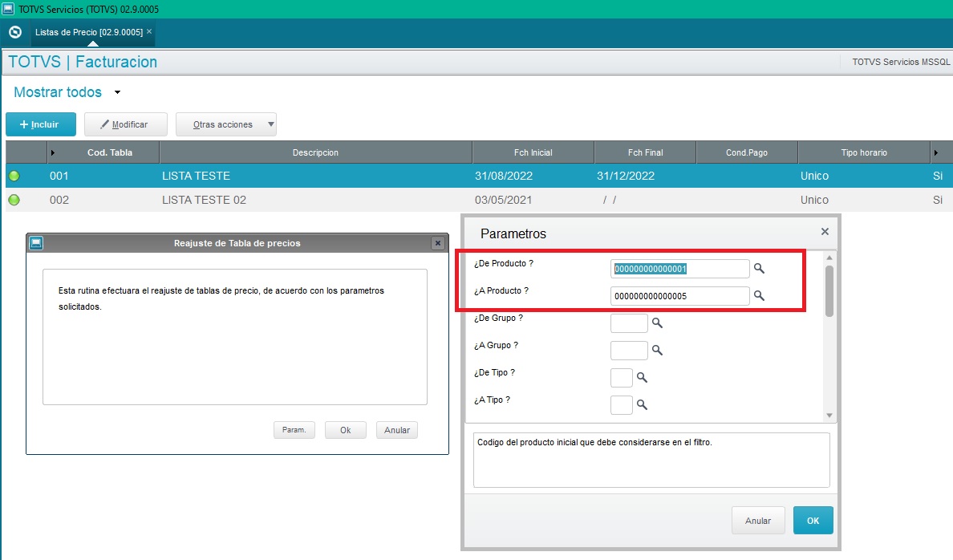
Task: Open the De Producto lookup magnifier
Action: pos(759,269)
